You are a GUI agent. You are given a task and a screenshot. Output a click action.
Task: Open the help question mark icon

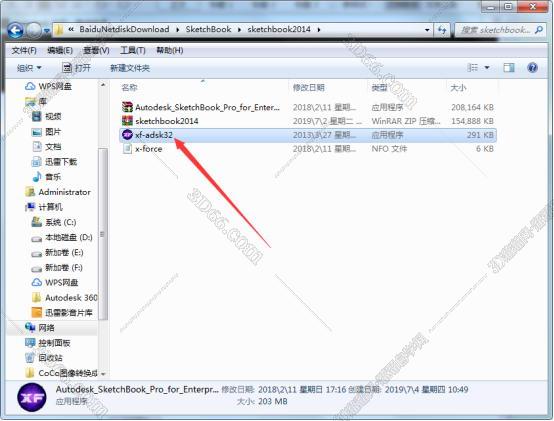(532, 67)
